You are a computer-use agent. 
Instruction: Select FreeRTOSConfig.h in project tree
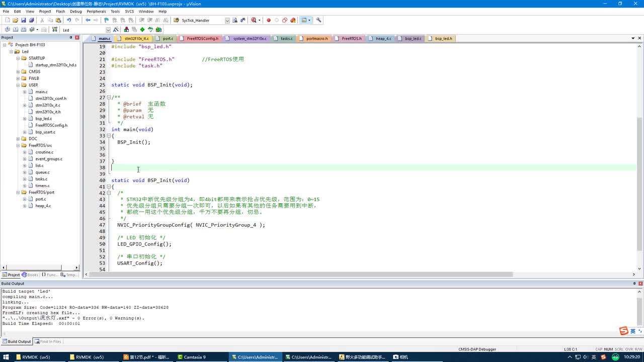point(51,125)
